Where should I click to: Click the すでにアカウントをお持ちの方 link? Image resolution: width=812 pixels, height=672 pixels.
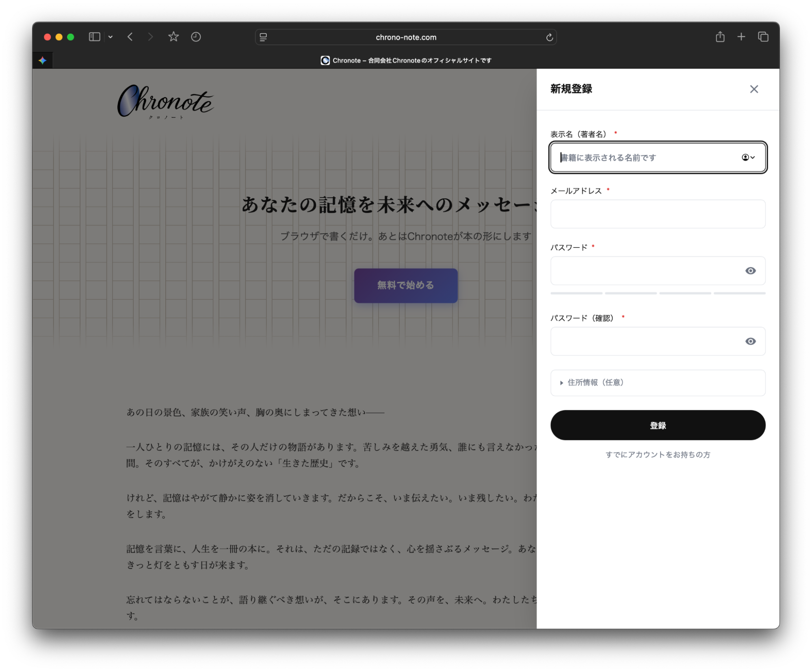(x=658, y=455)
